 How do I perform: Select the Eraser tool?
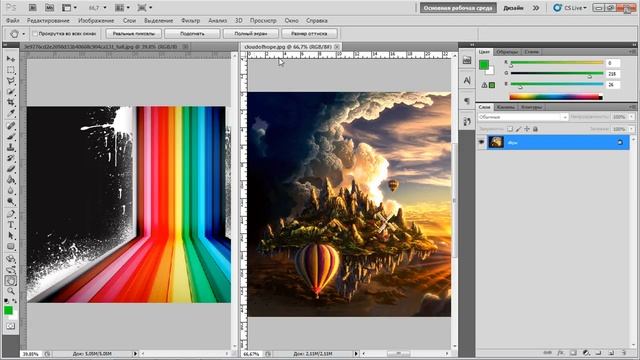click(x=11, y=169)
